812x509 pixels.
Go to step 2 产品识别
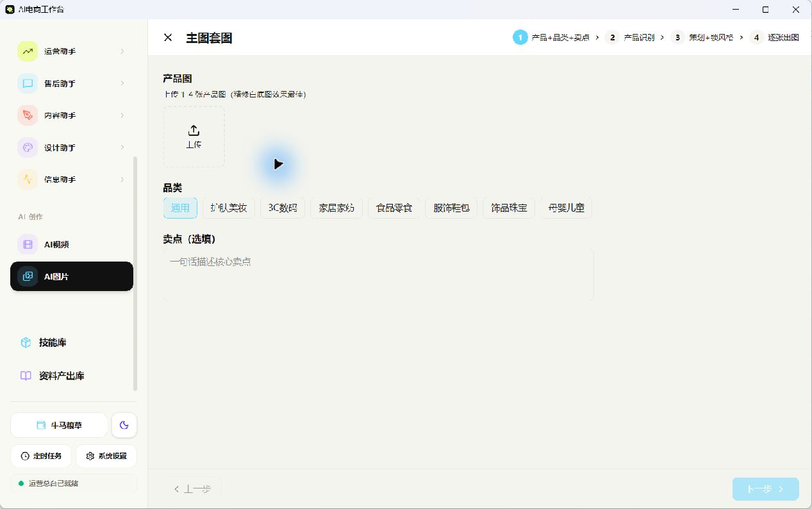[630, 37]
